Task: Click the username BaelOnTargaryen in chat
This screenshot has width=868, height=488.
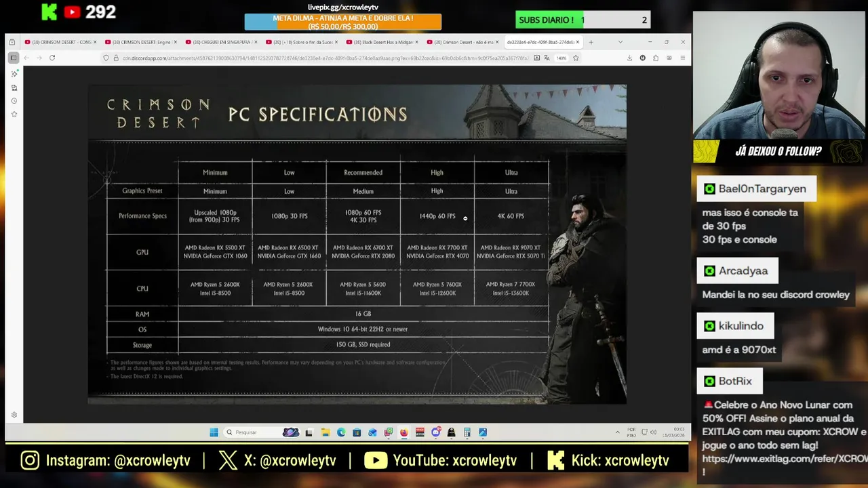Action: click(x=762, y=189)
